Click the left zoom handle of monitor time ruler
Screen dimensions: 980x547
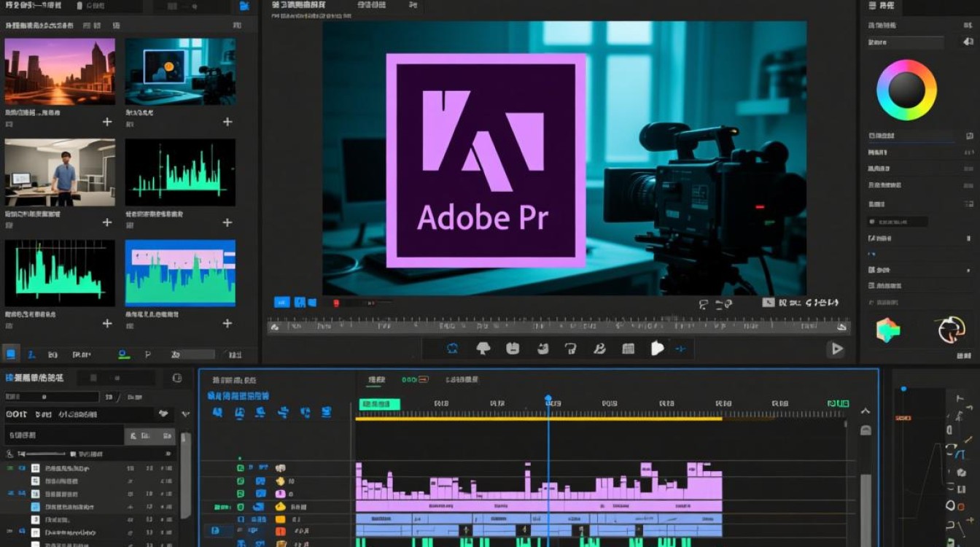[274, 327]
